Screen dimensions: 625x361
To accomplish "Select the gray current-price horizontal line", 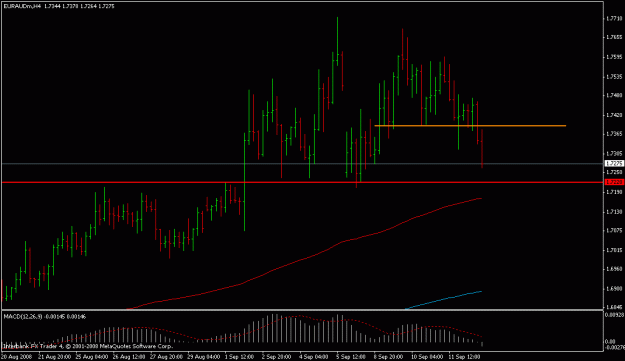I will (302, 163).
